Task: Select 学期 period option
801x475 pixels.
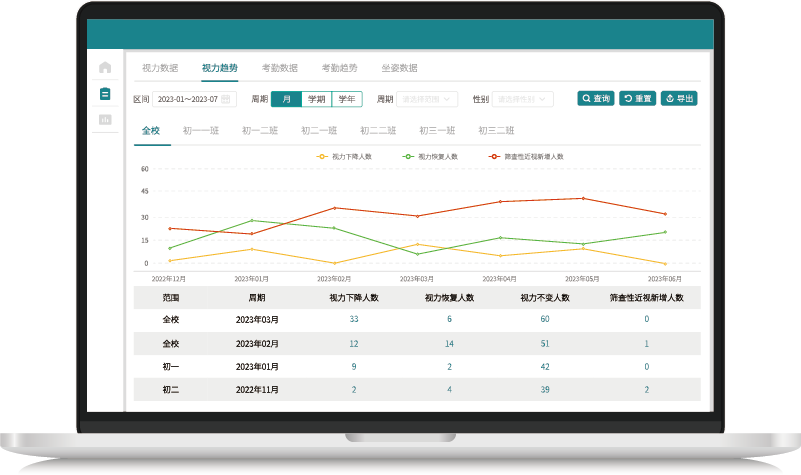Action: pyautogui.click(x=317, y=99)
